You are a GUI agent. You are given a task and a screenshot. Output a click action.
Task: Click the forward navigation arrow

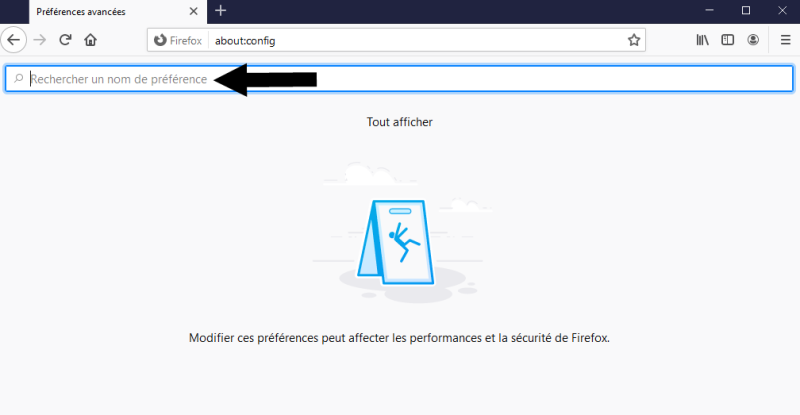pyautogui.click(x=40, y=40)
